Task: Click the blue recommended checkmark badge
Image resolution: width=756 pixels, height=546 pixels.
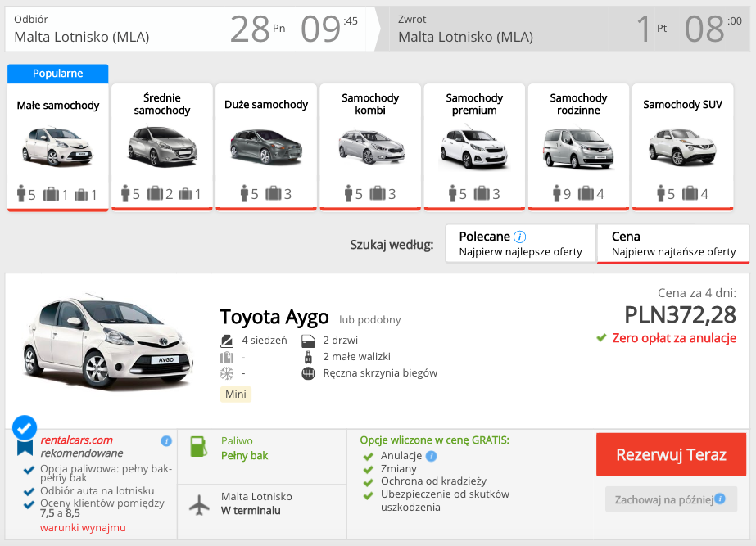Action: click(25, 427)
